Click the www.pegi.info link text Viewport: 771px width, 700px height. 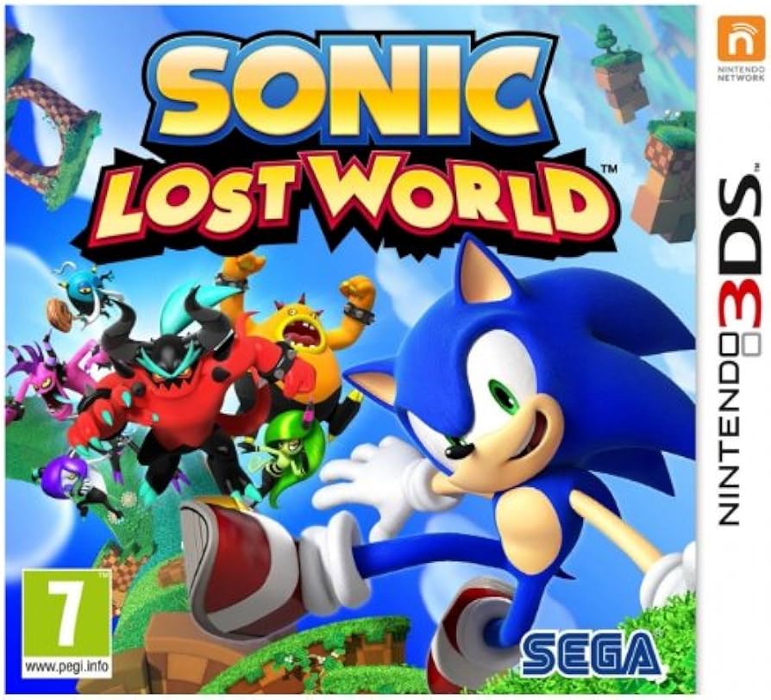(66, 667)
